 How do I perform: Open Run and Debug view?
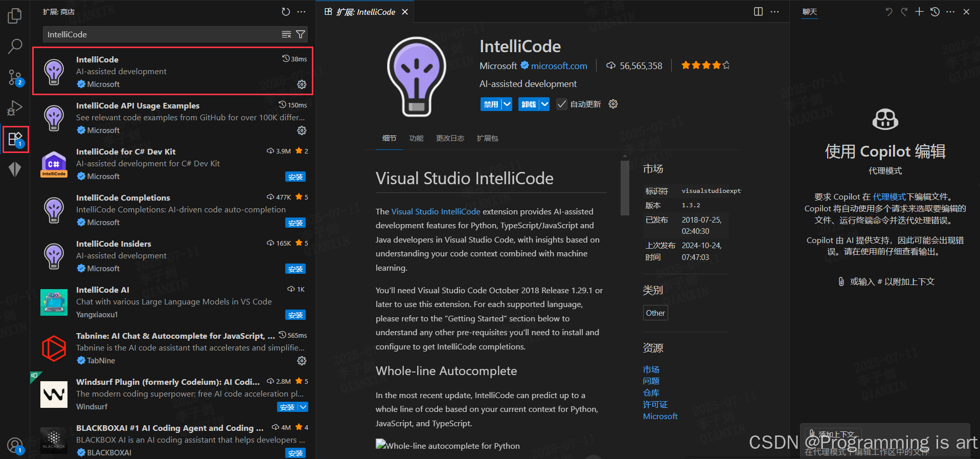point(15,108)
